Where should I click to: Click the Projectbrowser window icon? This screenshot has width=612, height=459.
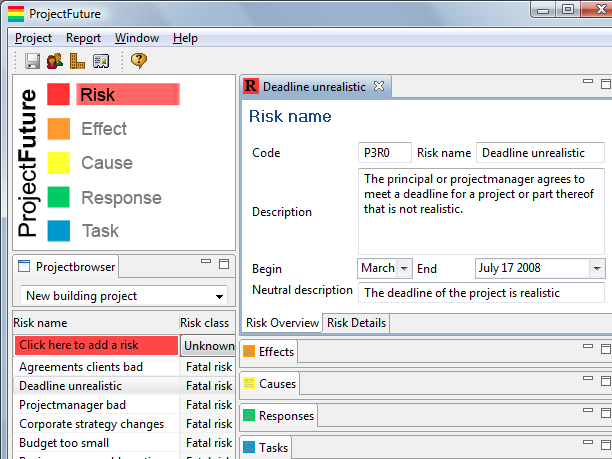pyautogui.click(x=24, y=266)
